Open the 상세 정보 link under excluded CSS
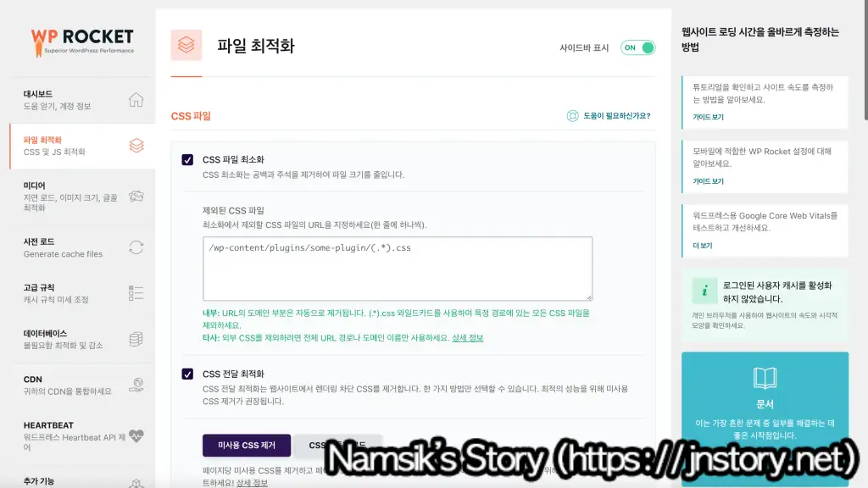868x488 pixels. (x=467, y=338)
